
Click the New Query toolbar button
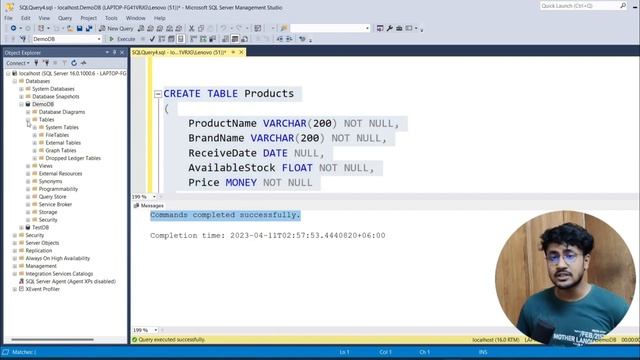(x=116, y=28)
